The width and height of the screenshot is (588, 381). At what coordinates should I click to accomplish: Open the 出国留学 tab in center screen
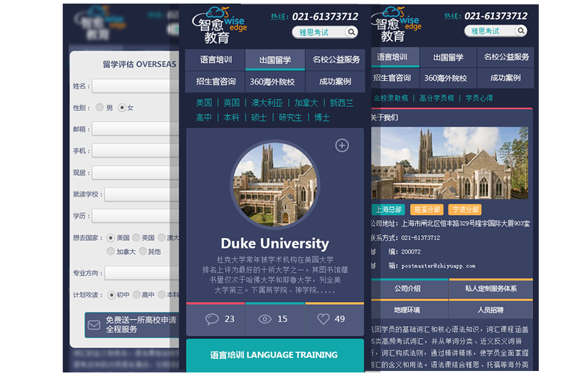point(274,60)
